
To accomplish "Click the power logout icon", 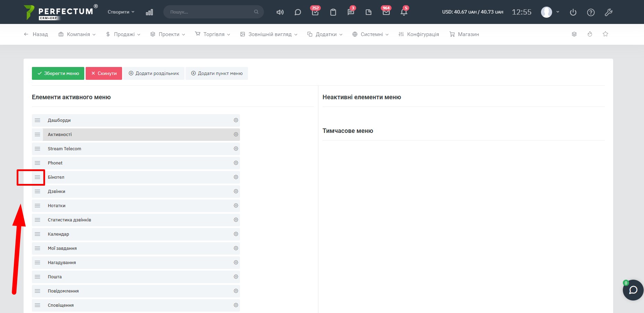I will (573, 12).
